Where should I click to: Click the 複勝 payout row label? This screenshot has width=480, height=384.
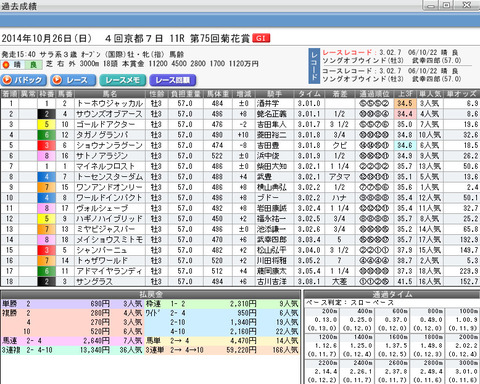tap(10, 313)
